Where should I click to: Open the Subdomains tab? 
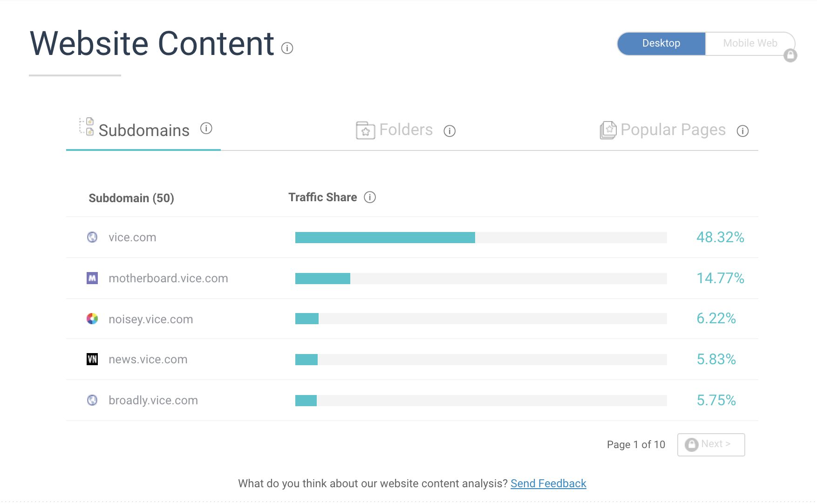point(143,130)
